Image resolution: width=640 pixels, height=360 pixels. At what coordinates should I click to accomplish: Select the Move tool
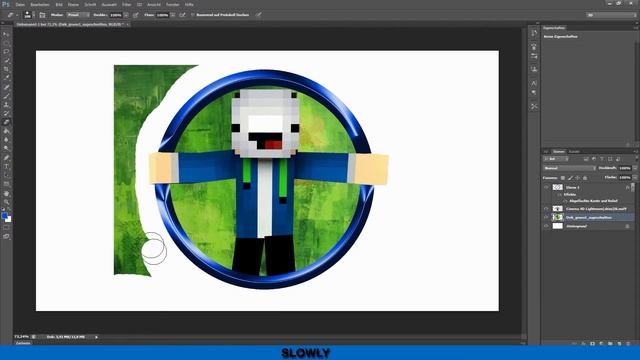point(6,34)
